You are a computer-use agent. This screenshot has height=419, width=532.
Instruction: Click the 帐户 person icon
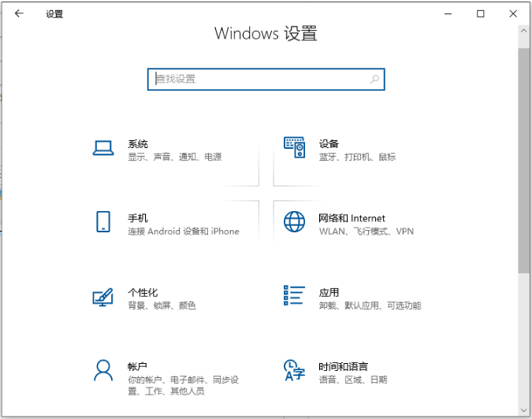pyautogui.click(x=103, y=369)
